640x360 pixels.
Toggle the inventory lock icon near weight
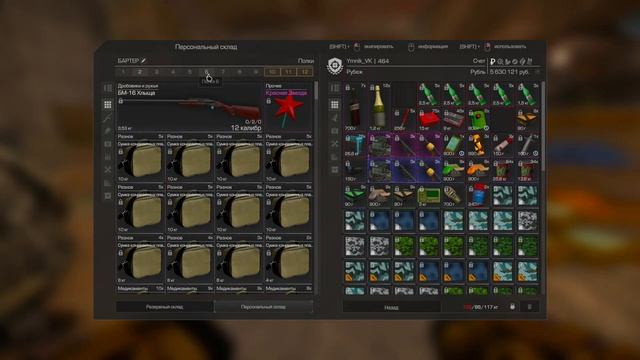pos(513,307)
